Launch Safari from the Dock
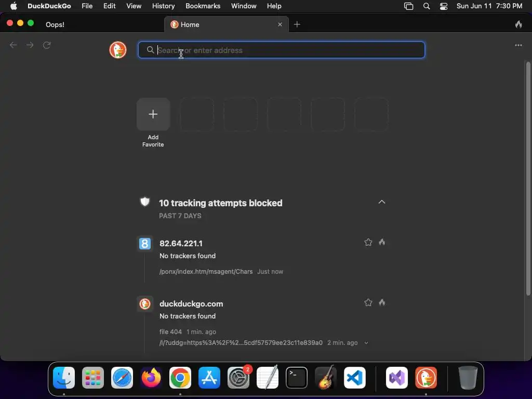 coord(122,378)
